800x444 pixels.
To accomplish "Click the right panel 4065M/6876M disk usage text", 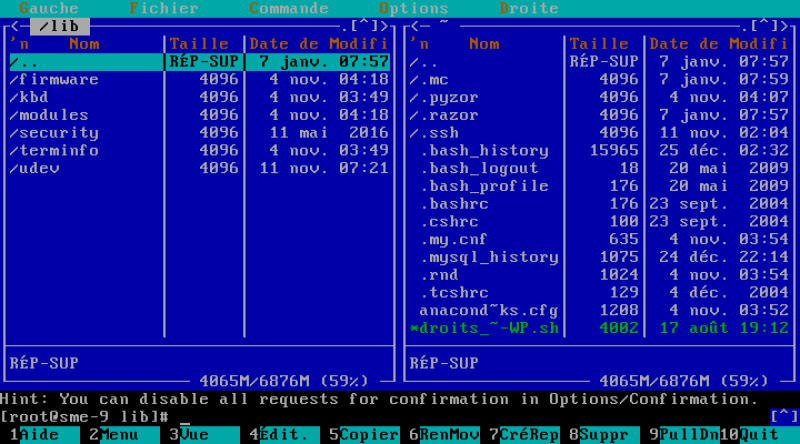I will pos(684,381).
